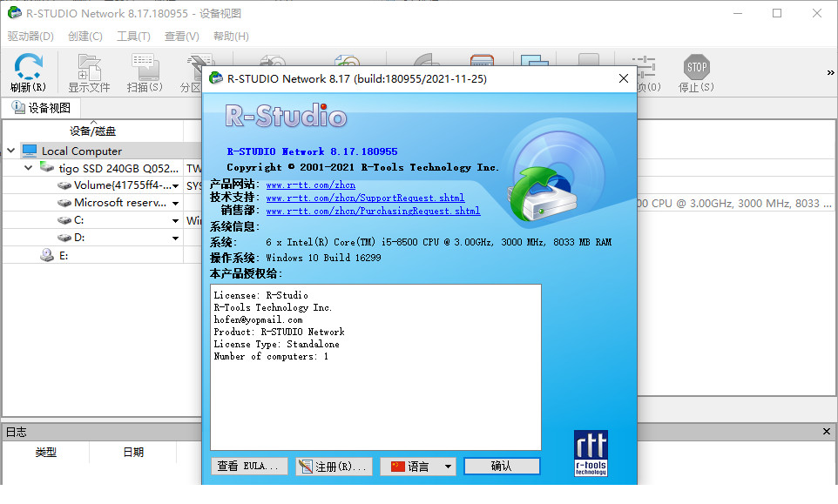Select the C: partition
The width and height of the screenshot is (838, 504).
click(78, 220)
